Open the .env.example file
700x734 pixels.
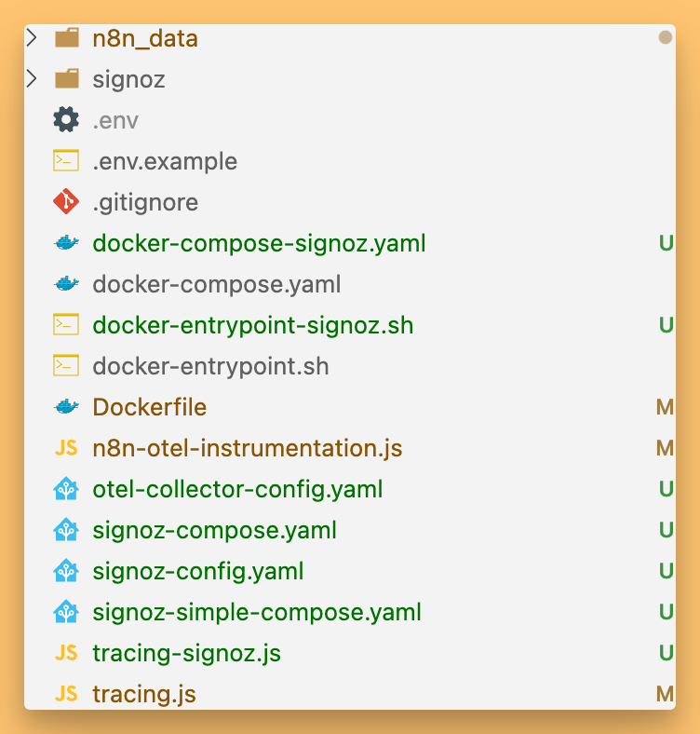(x=165, y=161)
